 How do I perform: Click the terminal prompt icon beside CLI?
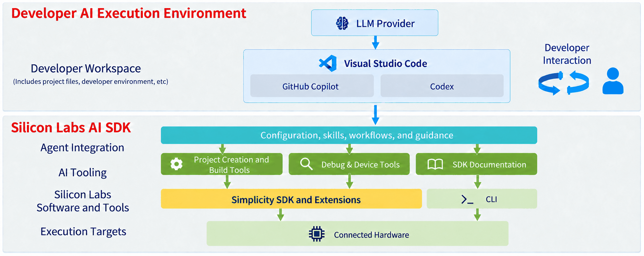coord(467,199)
